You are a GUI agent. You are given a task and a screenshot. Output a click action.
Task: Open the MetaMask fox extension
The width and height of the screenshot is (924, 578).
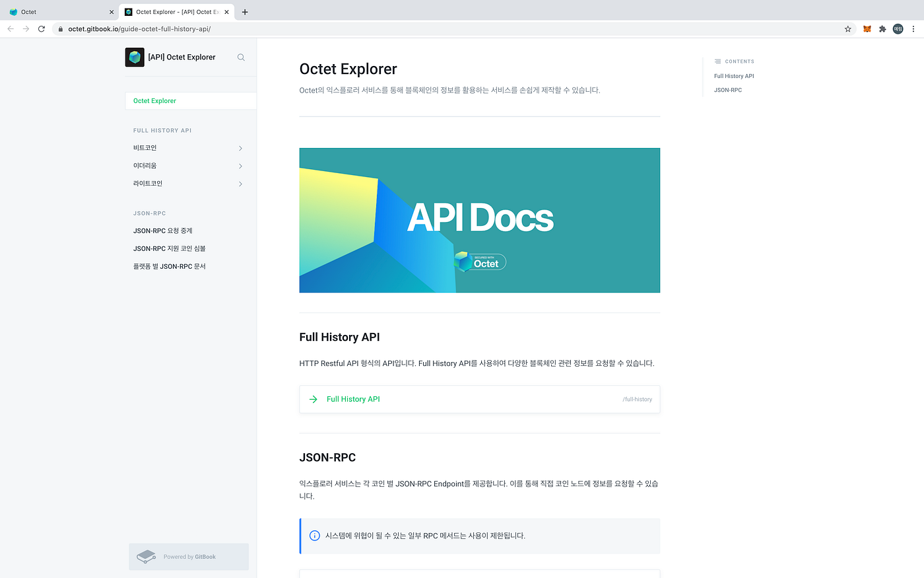pyautogui.click(x=867, y=29)
